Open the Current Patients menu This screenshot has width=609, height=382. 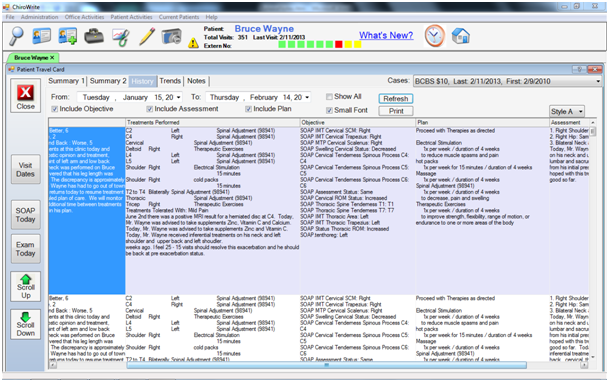pos(179,17)
